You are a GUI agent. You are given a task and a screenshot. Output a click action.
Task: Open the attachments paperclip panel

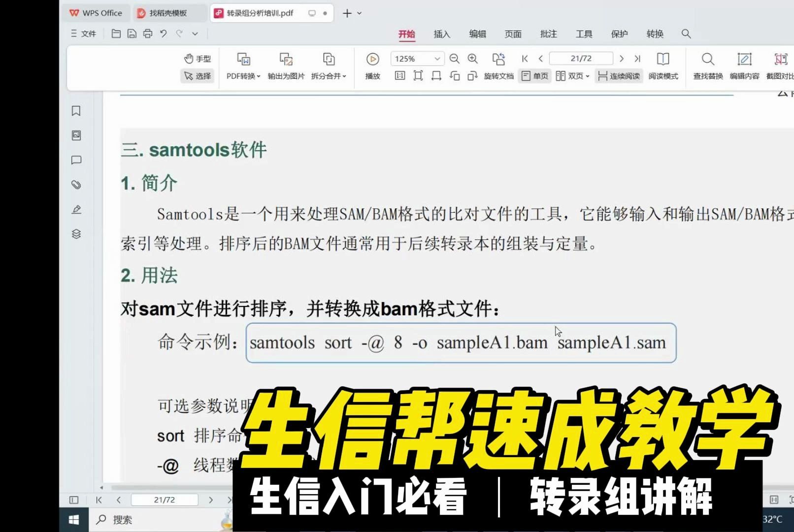click(76, 185)
